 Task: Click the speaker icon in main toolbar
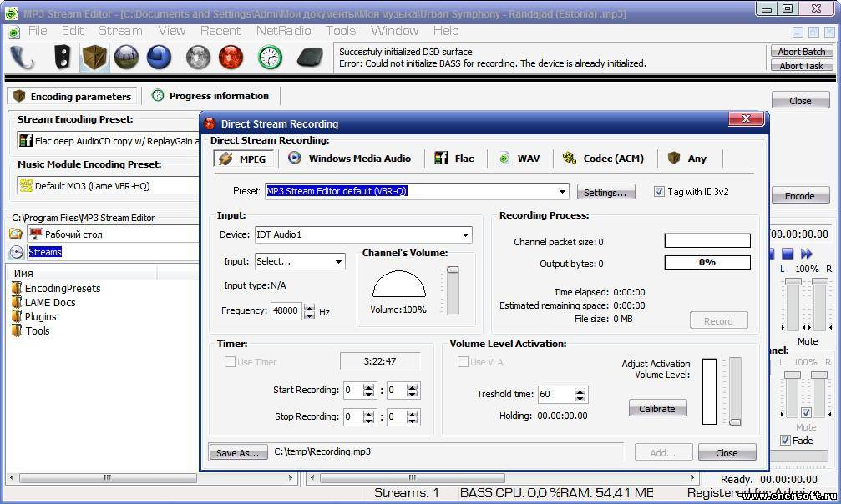tap(62, 58)
